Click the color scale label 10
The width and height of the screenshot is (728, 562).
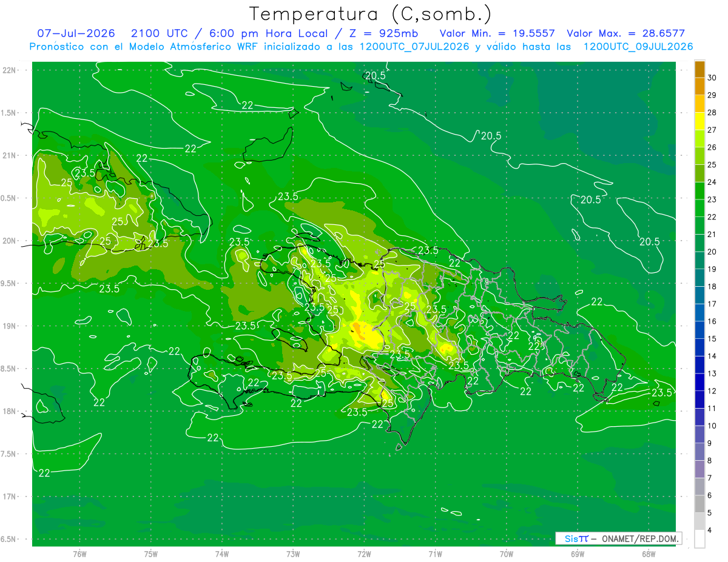click(712, 426)
